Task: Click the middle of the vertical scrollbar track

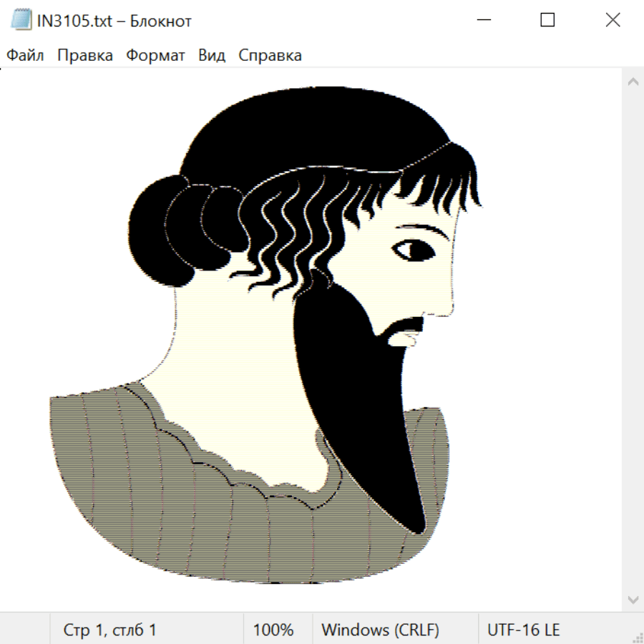Action: click(x=633, y=340)
